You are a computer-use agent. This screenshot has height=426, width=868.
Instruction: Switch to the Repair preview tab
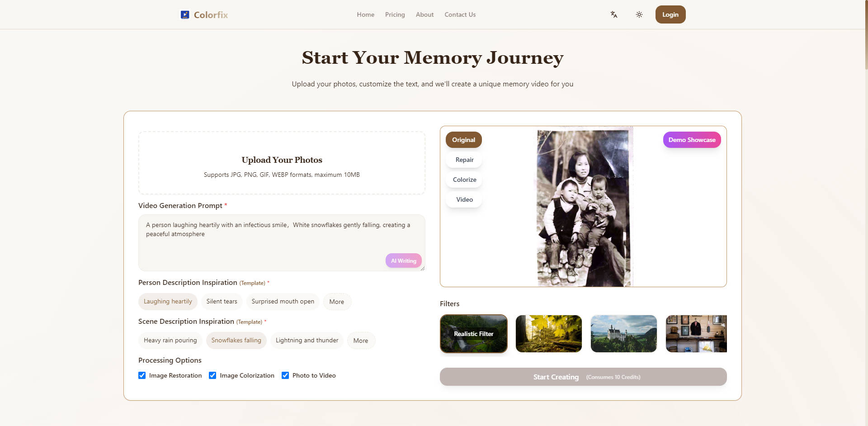point(464,160)
